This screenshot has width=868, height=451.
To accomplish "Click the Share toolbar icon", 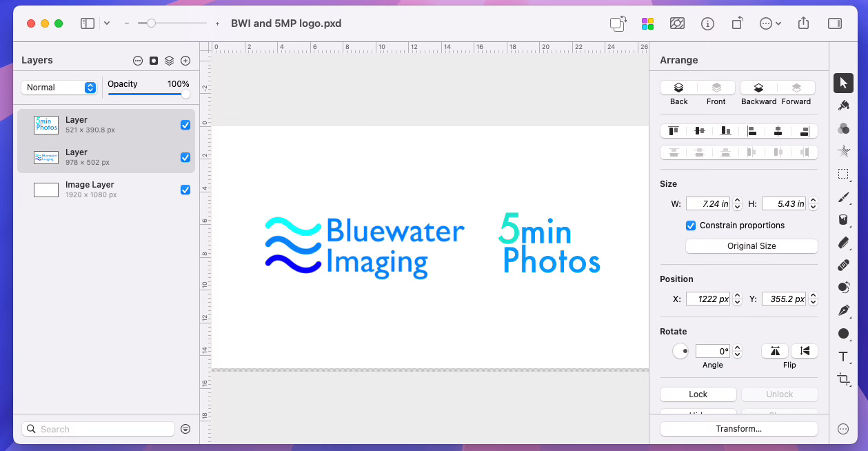I will (803, 23).
